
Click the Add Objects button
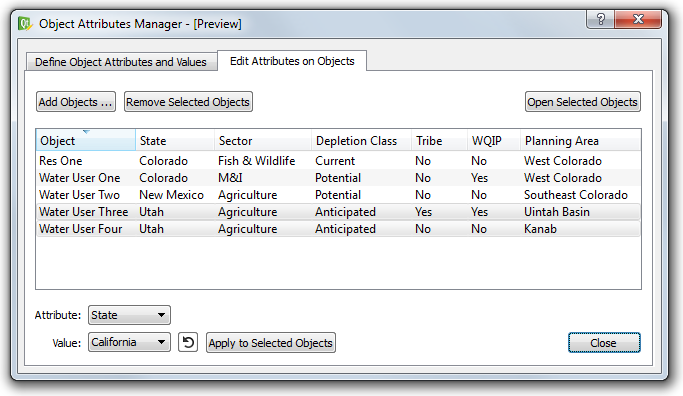(76, 102)
